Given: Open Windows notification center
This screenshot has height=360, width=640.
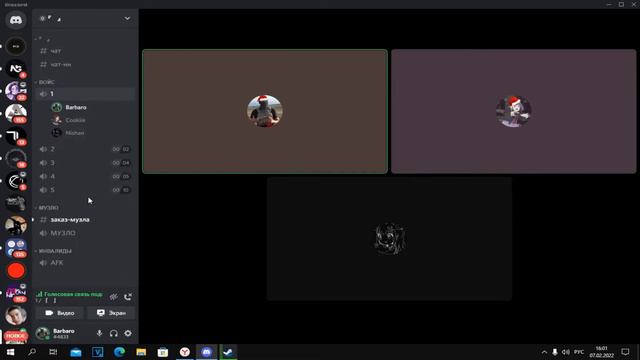Looking at the screenshot, I should 625,352.
